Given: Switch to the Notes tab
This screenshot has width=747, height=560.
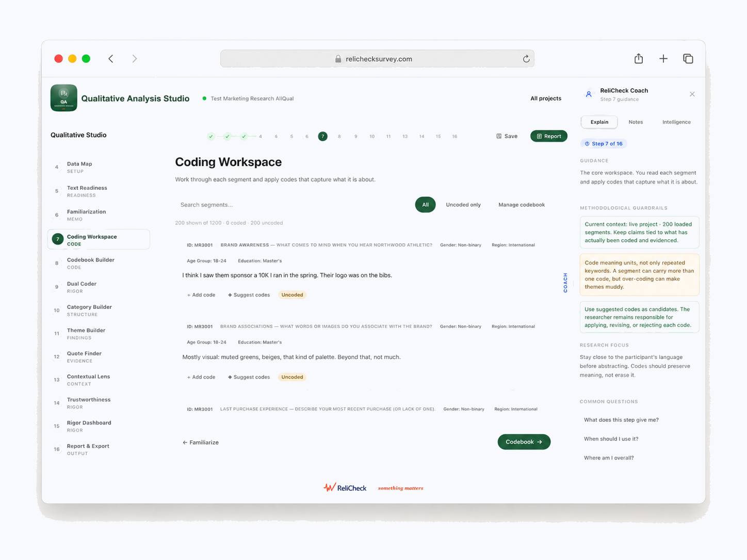Looking at the screenshot, I should coord(636,122).
